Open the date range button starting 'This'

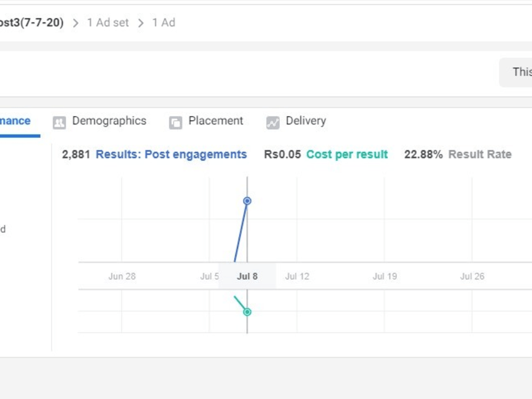(516, 72)
